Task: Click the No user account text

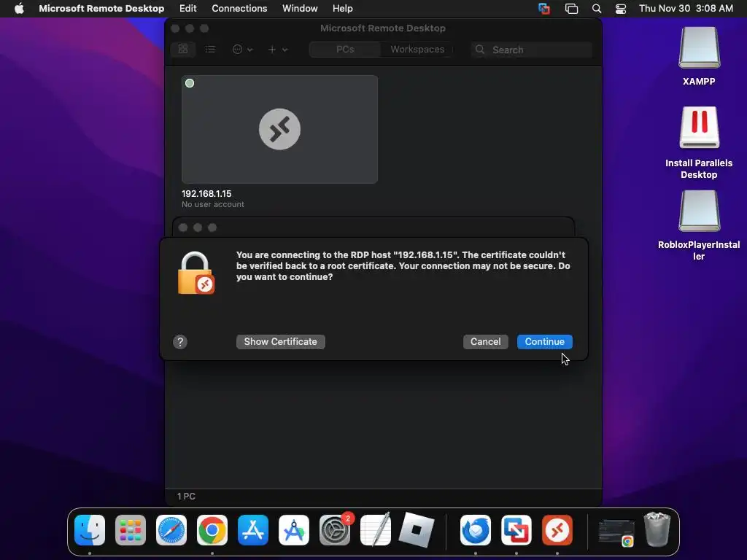Action: click(x=212, y=204)
